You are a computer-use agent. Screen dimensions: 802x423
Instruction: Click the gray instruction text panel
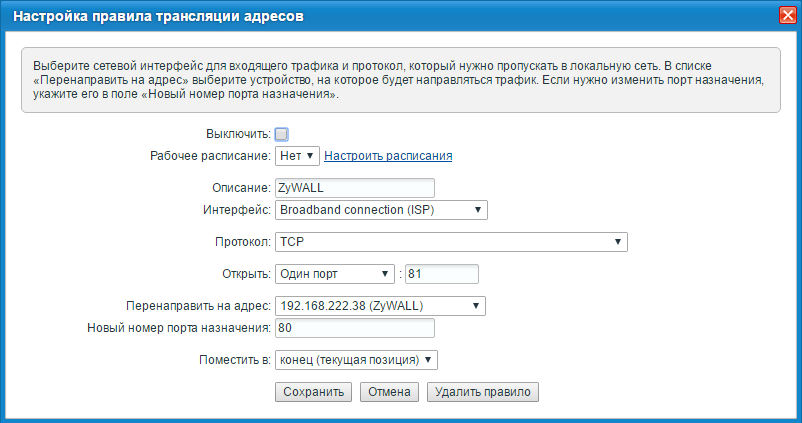click(x=400, y=79)
